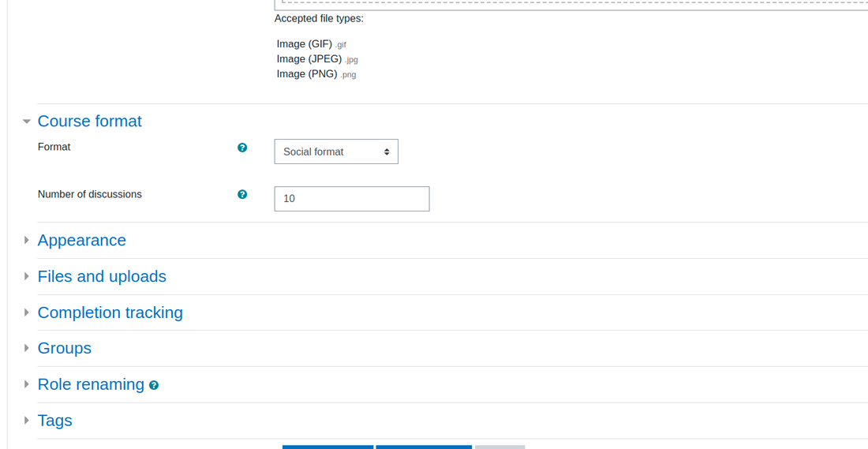Expand the Tags section arrow
The width and height of the screenshot is (868, 449).
(x=26, y=421)
